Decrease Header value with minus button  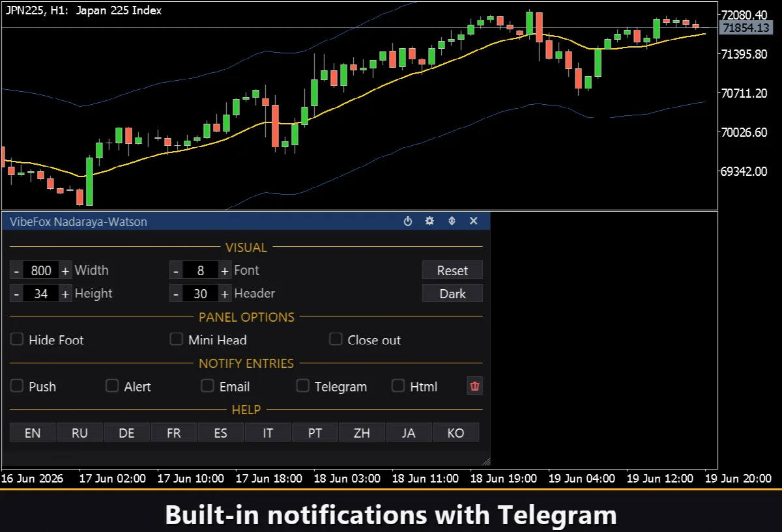[176, 294]
